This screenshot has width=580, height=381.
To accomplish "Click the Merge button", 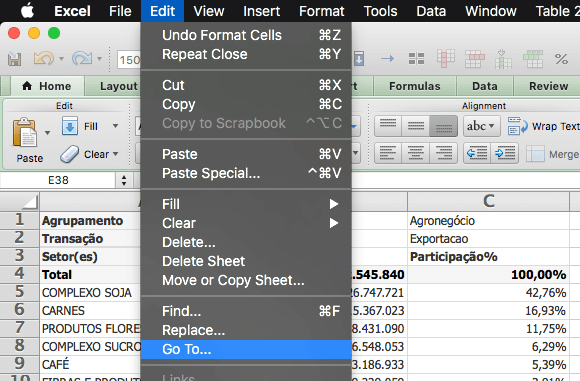I will 553,154.
